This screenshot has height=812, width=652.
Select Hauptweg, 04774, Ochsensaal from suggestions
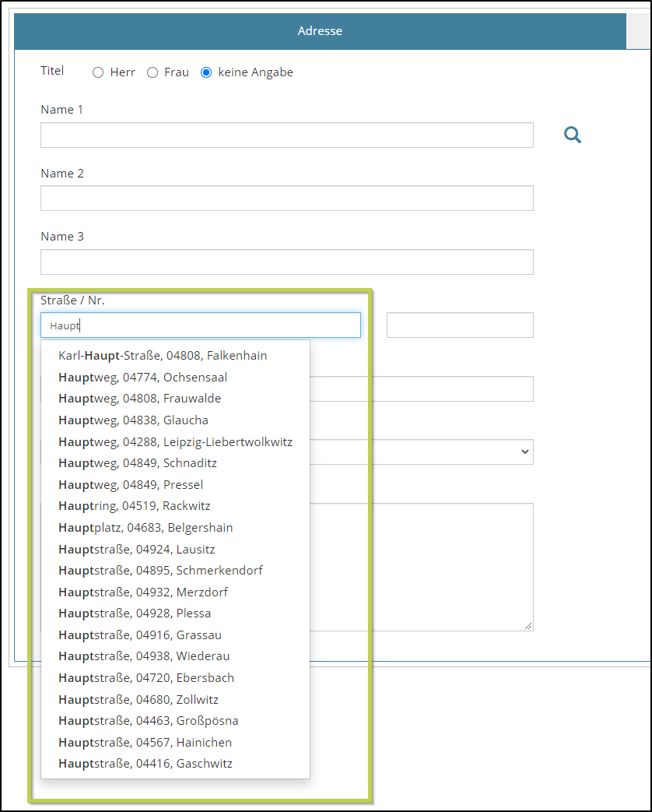[x=142, y=378]
